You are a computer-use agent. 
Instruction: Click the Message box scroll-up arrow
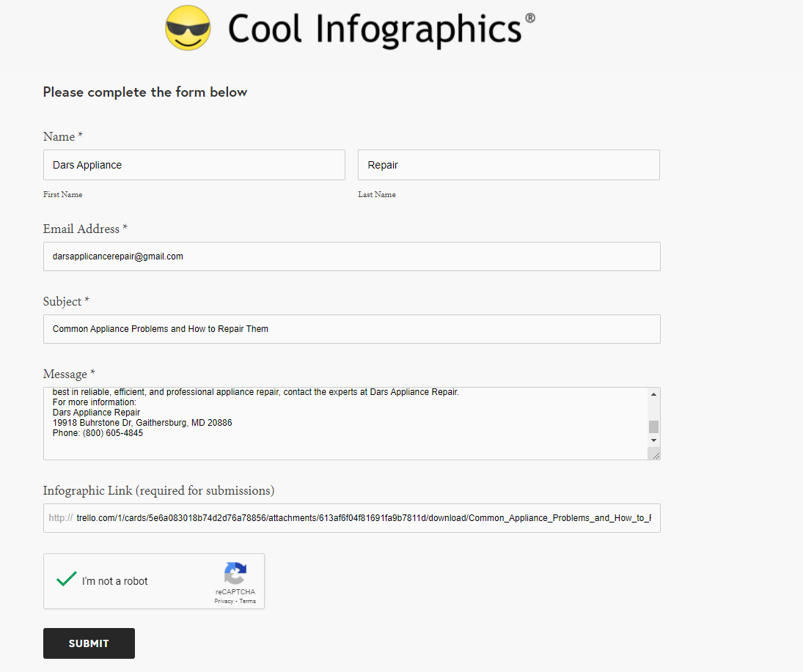pyautogui.click(x=653, y=394)
